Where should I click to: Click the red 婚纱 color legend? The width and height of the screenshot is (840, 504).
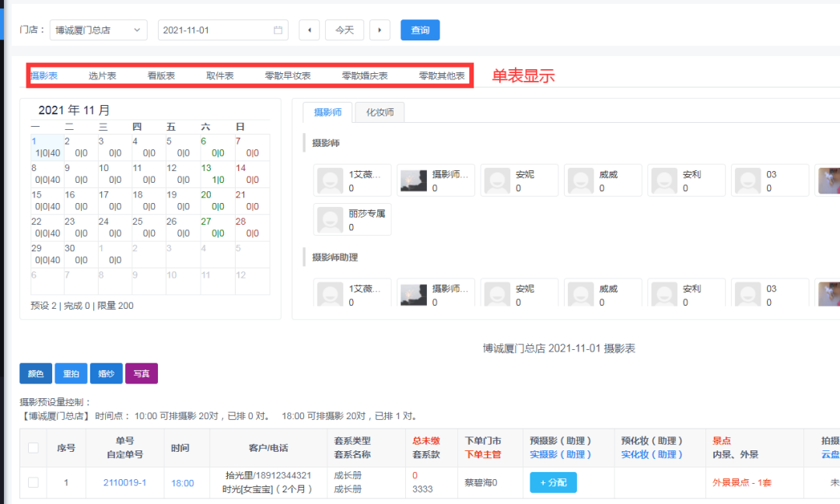click(x=106, y=373)
